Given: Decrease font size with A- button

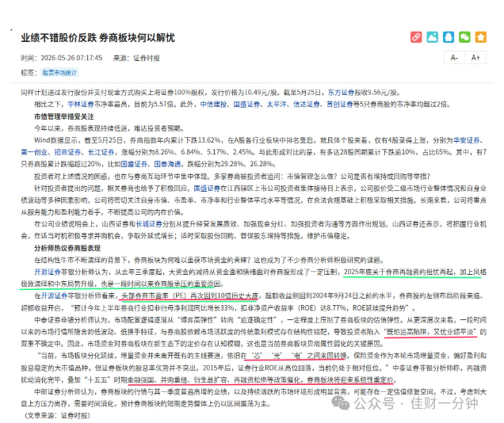Looking at the screenshot, I should coord(454,58).
